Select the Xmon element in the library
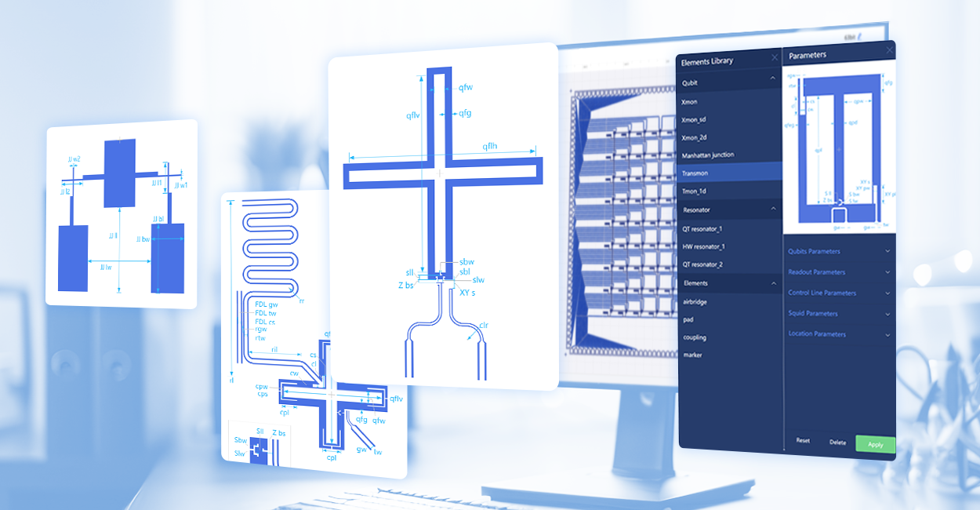This screenshot has width=980, height=510. pos(708,101)
